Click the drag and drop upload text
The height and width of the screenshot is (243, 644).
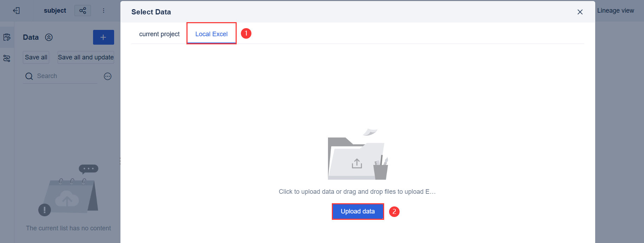pos(357,191)
